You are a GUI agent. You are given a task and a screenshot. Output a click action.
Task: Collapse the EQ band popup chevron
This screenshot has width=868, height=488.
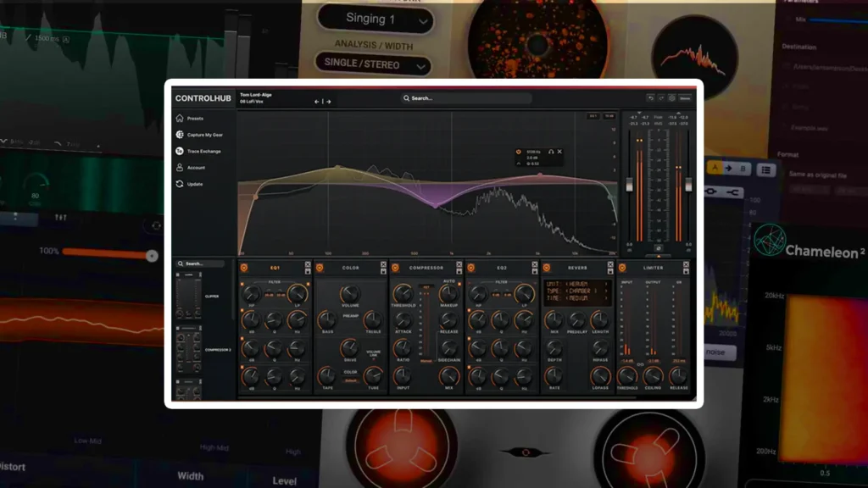[519, 164]
